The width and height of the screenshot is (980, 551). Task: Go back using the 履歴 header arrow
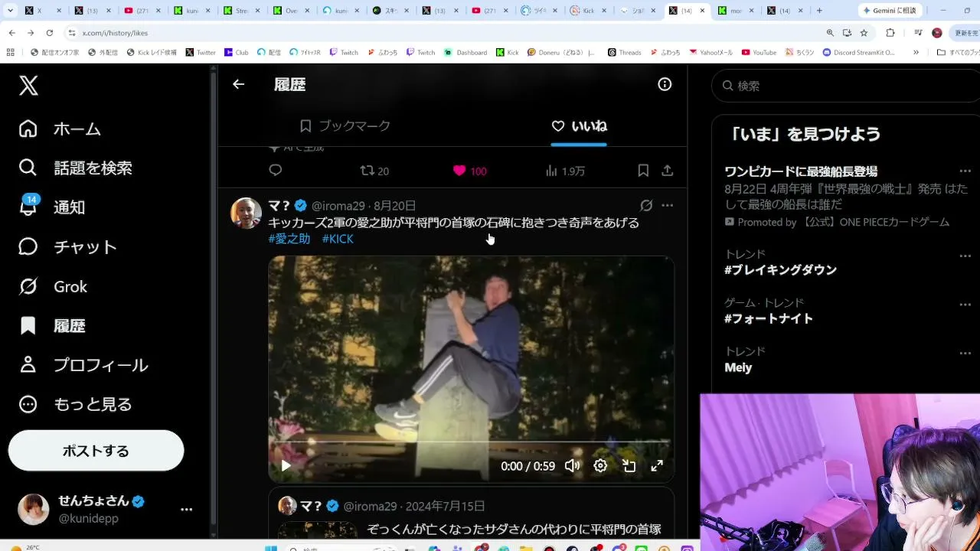[239, 84]
